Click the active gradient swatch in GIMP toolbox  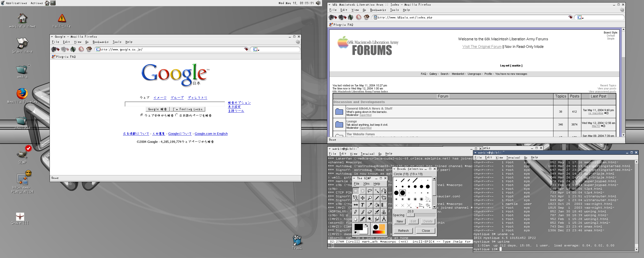point(379,232)
